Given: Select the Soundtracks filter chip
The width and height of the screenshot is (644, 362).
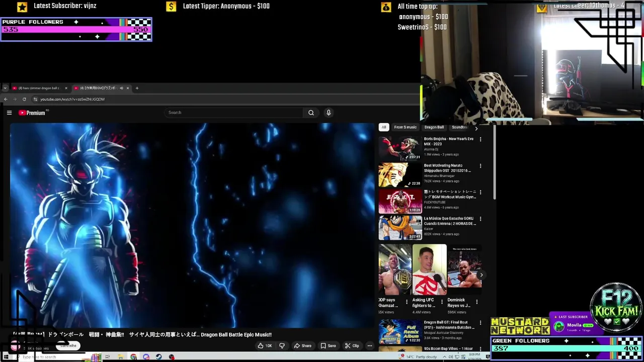Looking at the screenshot, I should (x=459, y=127).
